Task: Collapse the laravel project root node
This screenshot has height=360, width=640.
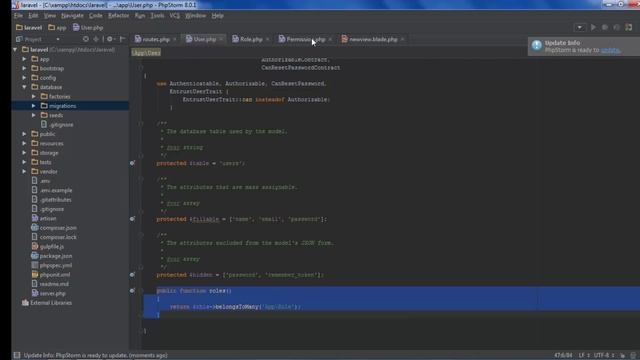Action: [x=15, y=49]
